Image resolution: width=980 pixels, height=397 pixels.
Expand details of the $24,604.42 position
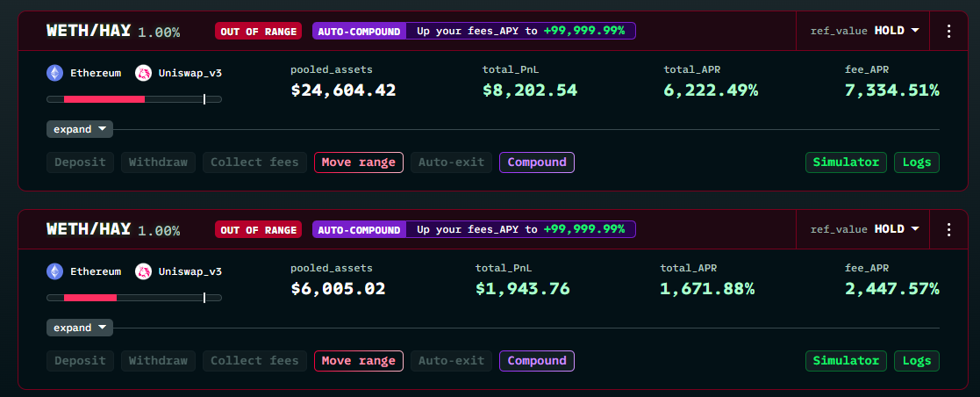click(79, 130)
